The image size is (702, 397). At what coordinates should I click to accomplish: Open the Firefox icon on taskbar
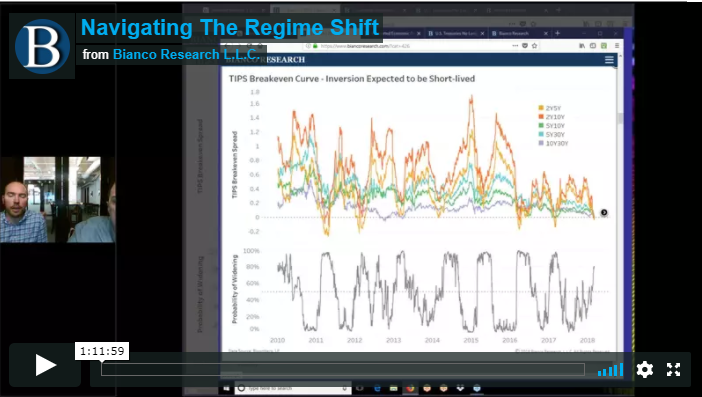pyautogui.click(x=410, y=388)
